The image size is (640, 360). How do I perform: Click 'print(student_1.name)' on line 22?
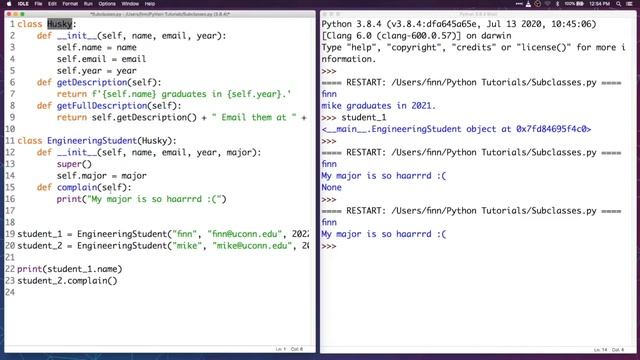(x=70, y=269)
